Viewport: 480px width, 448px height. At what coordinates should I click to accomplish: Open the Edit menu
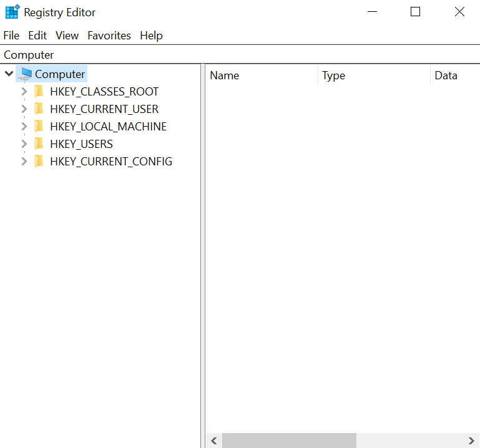coord(37,36)
